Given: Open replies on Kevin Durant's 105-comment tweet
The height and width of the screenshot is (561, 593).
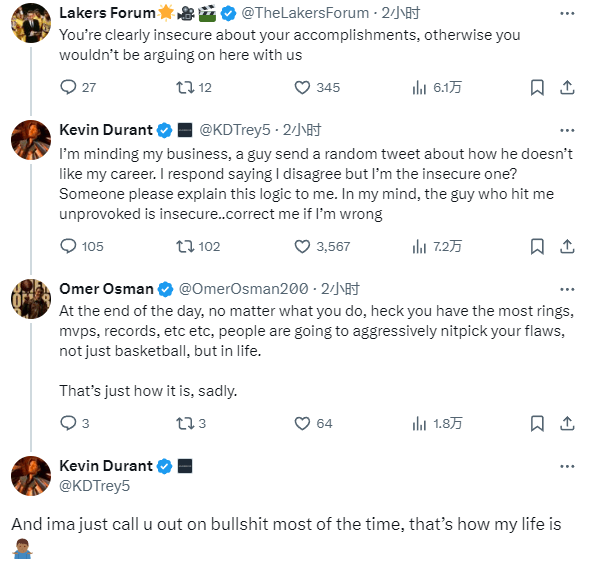Looking at the screenshot, I should (68, 246).
